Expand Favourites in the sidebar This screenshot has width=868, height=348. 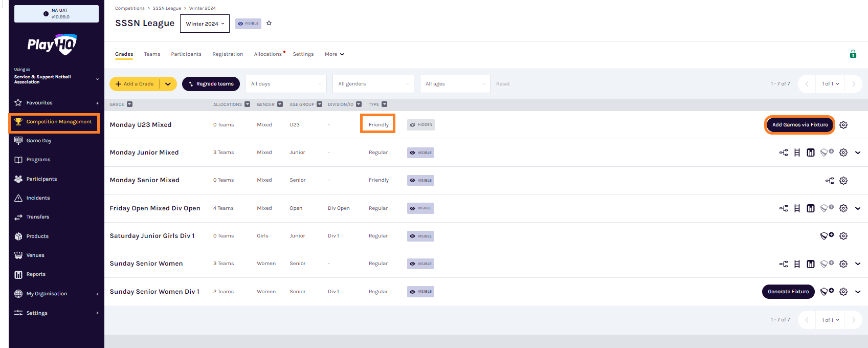[97, 103]
